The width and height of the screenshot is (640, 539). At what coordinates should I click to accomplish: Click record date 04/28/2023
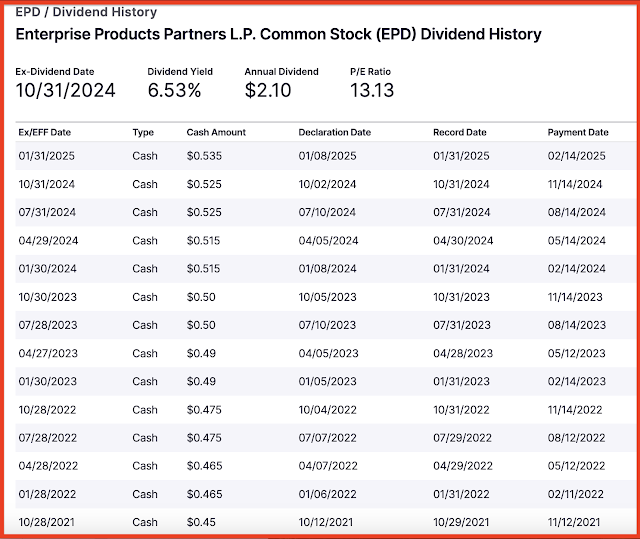[x=463, y=353]
